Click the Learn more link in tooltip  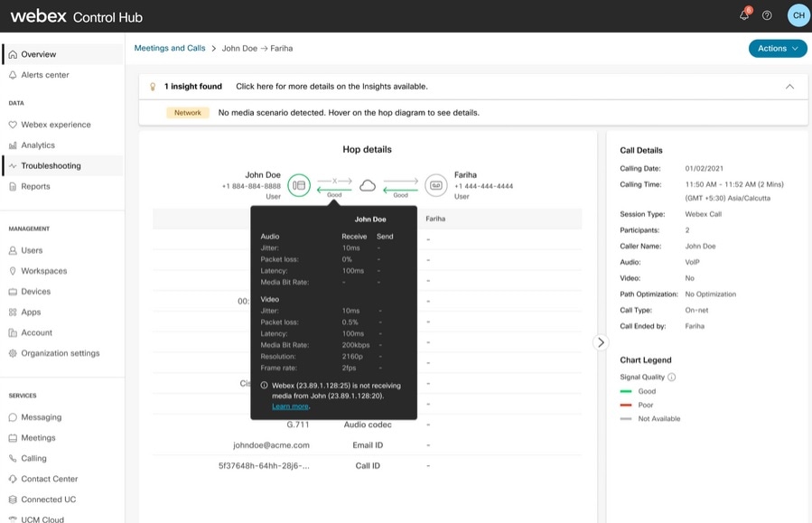[290, 406]
